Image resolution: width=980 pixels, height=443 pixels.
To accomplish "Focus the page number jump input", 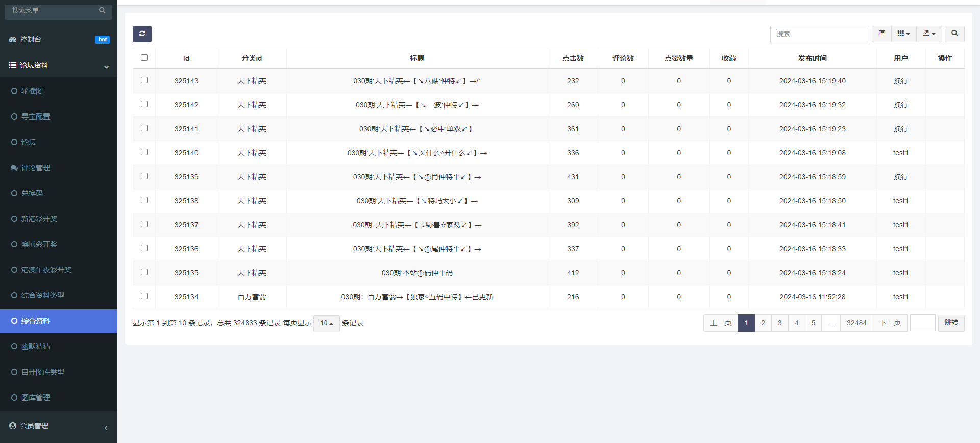I will (x=923, y=323).
